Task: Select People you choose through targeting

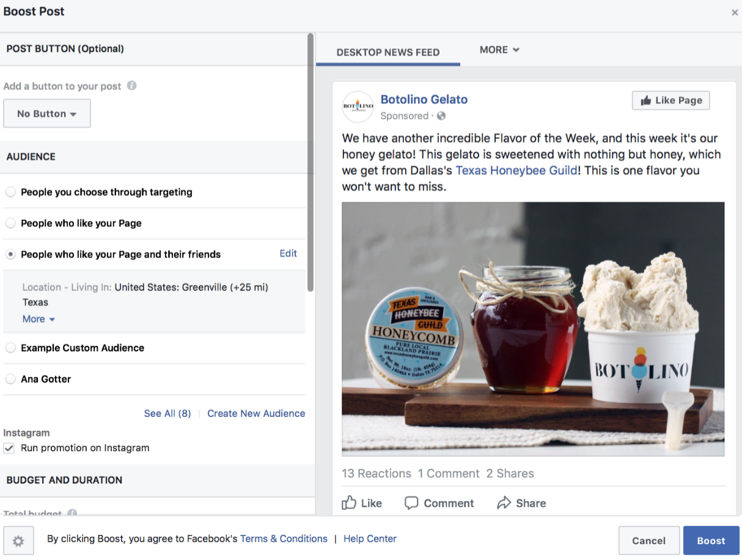Action: (10, 192)
